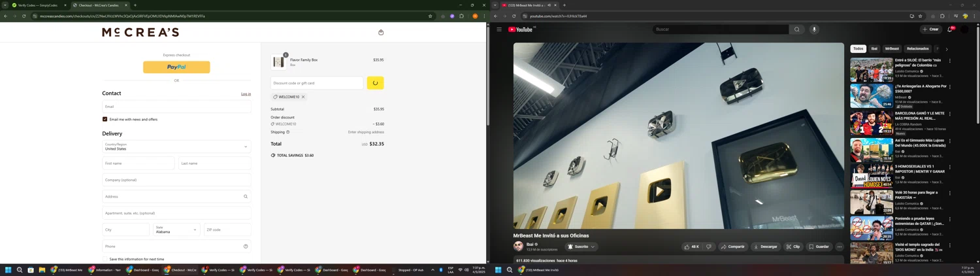The height and width of the screenshot is (276, 980).
Task: Open the Suscrito subscription dropdown
Action: click(581, 247)
